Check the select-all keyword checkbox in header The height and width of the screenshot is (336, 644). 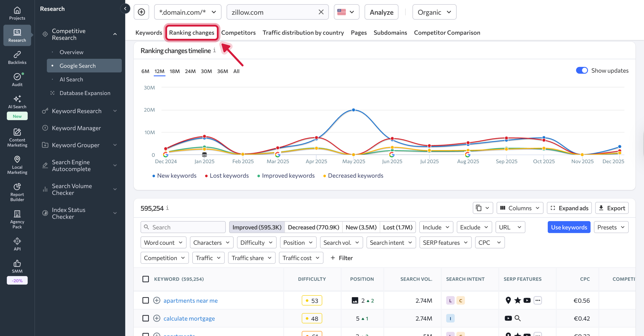(x=146, y=279)
